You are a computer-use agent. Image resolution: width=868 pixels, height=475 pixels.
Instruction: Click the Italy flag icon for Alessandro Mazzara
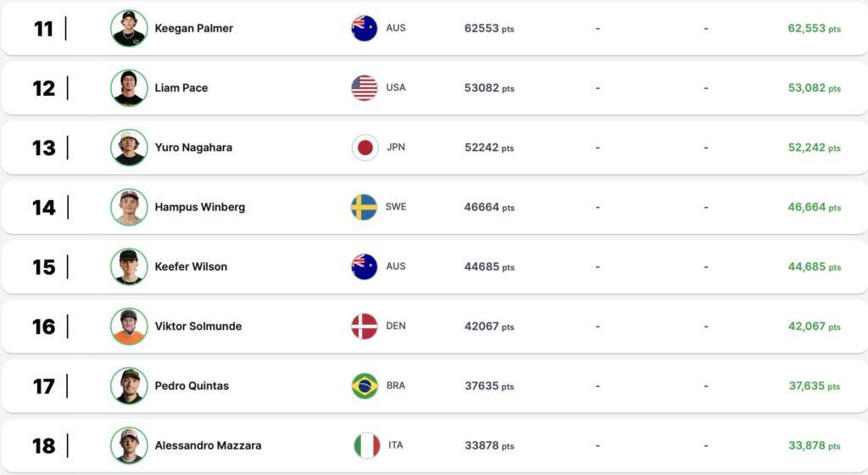(367, 445)
